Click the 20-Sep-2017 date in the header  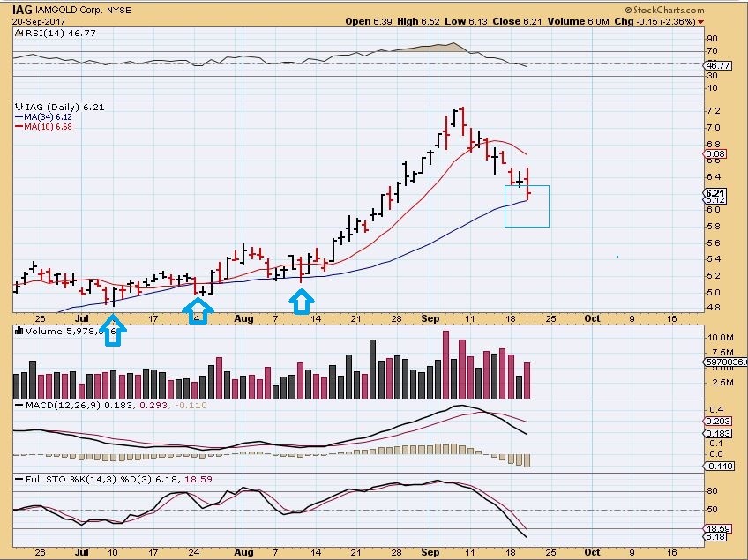point(34,21)
